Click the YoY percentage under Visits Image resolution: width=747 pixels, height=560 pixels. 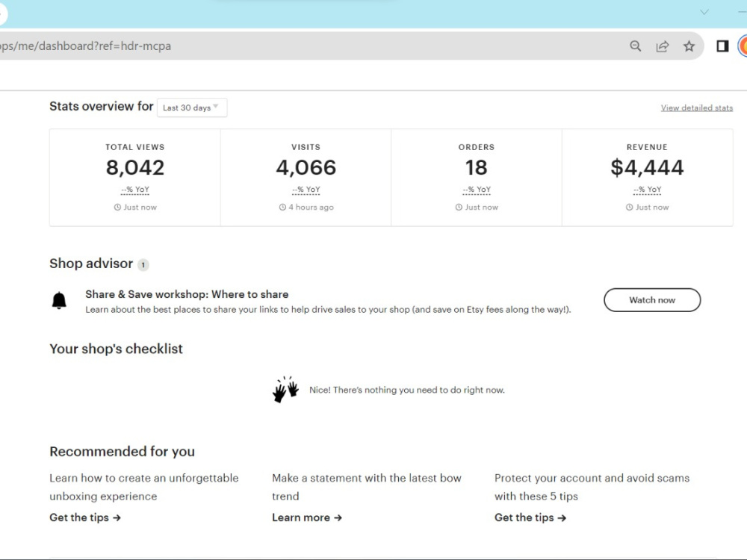click(306, 190)
